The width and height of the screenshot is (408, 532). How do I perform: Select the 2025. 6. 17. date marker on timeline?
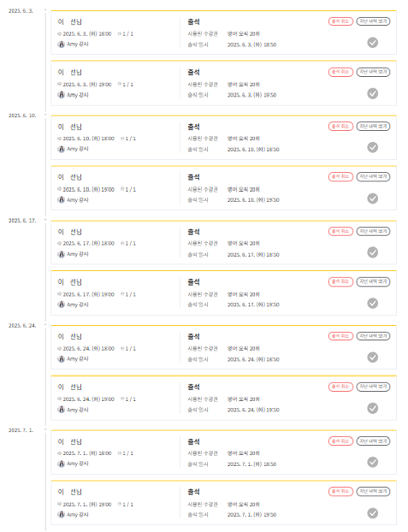coord(22,221)
